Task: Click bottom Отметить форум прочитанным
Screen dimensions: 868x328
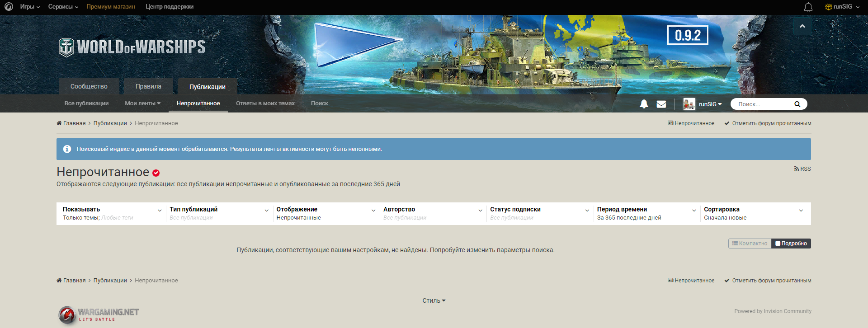Action: tap(768, 281)
